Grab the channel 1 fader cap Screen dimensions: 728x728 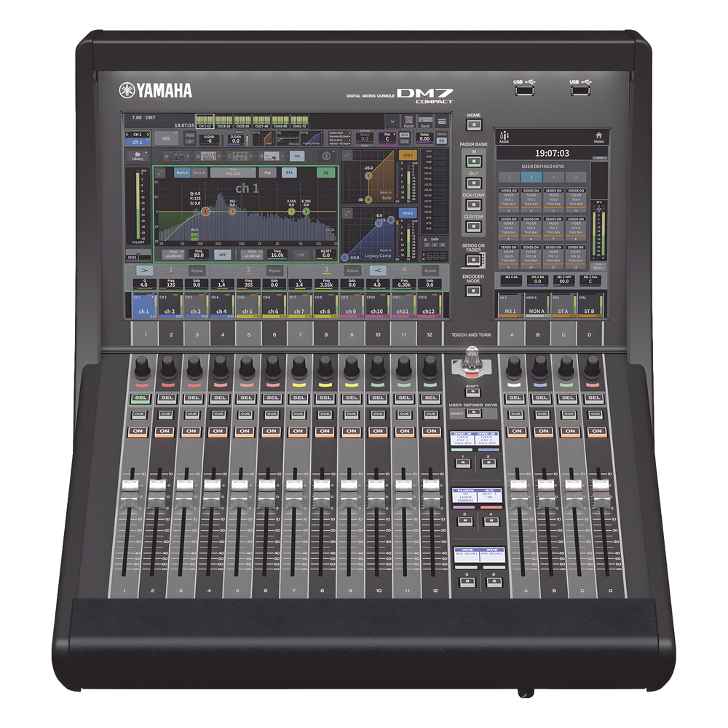130,494
